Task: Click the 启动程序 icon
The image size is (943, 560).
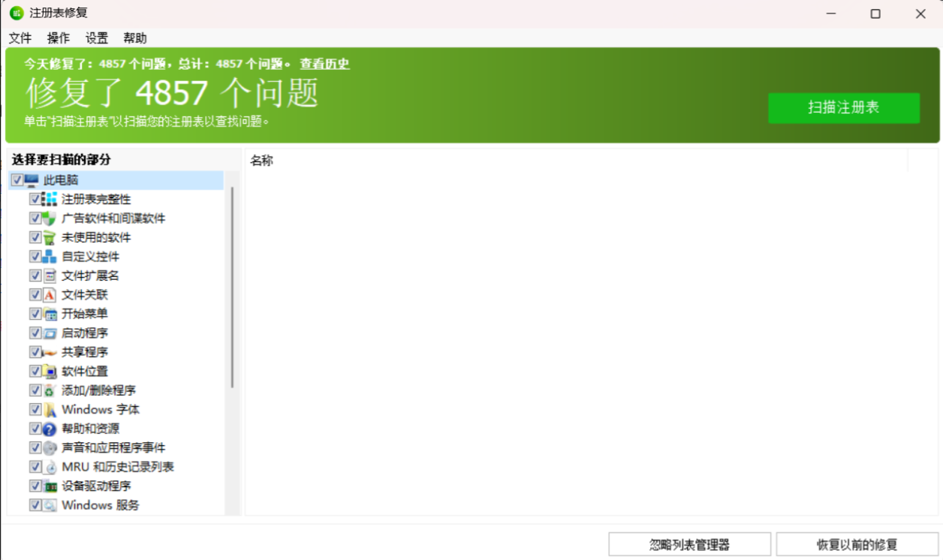Action: point(50,333)
